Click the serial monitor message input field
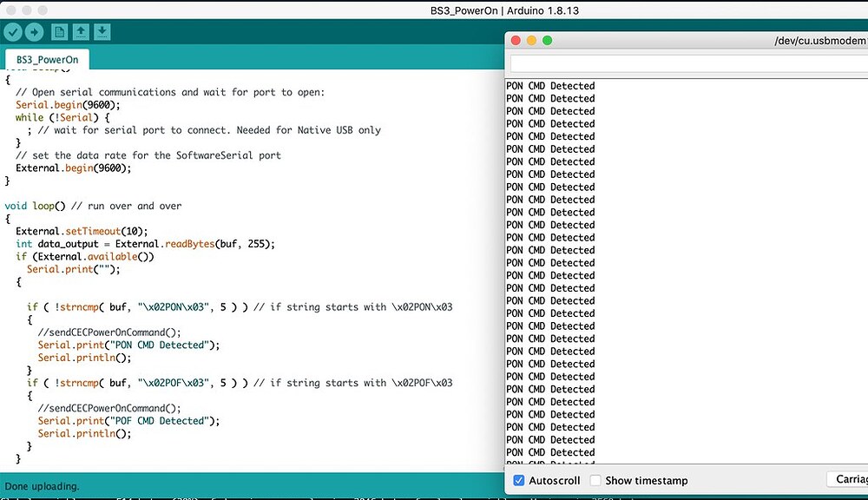This screenshot has height=500, width=868. click(x=686, y=62)
